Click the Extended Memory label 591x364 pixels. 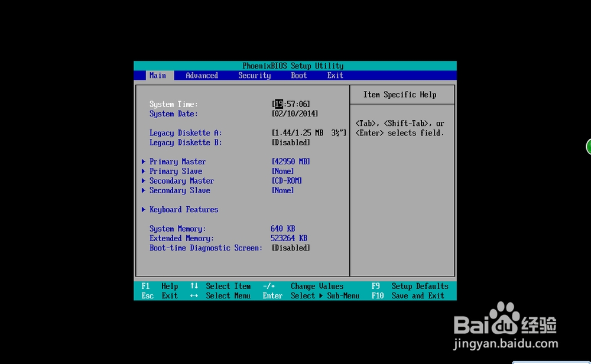pos(181,238)
